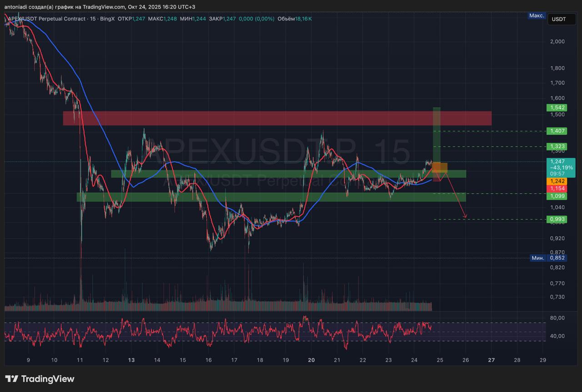Select the orange 1,242 entry price label
Viewport: 582px width, 392px height.
557,181
